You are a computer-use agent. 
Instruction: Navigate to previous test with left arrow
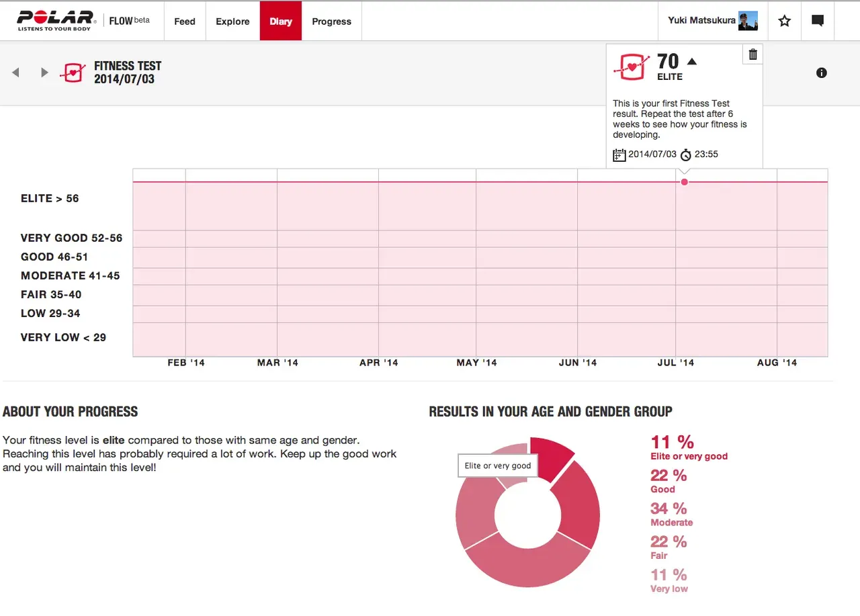coord(15,73)
